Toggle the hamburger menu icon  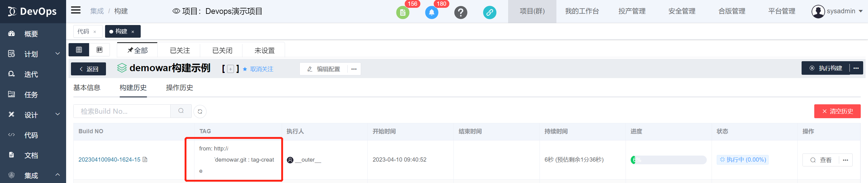pyautogui.click(x=76, y=10)
